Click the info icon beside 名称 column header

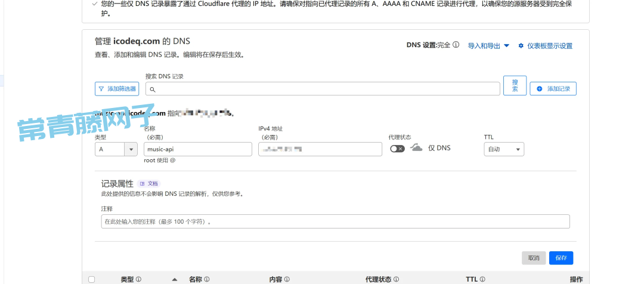(207, 279)
